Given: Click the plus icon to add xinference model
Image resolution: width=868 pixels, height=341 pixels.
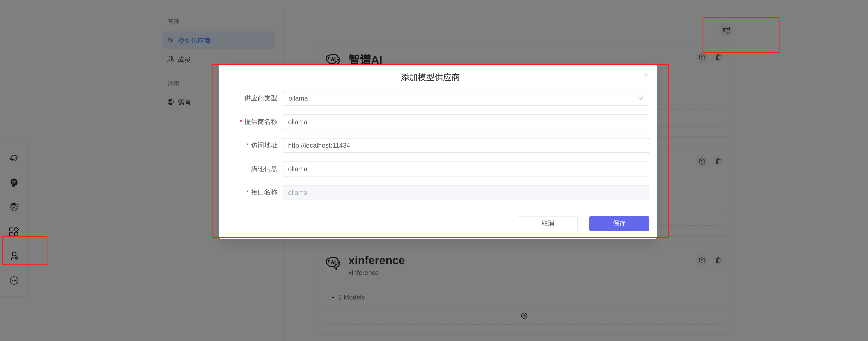Looking at the screenshot, I should (x=524, y=316).
